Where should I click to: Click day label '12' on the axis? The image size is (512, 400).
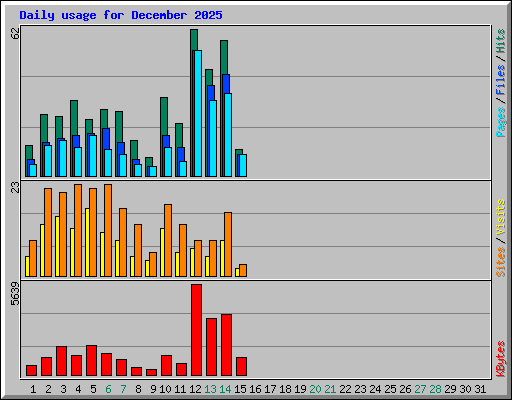[195, 389]
